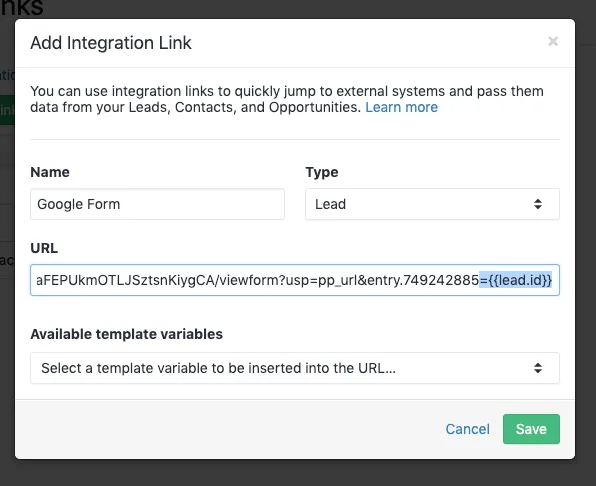Click the 'Available template variables' label
Viewport: 596px width, 486px height.
tap(127, 334)
